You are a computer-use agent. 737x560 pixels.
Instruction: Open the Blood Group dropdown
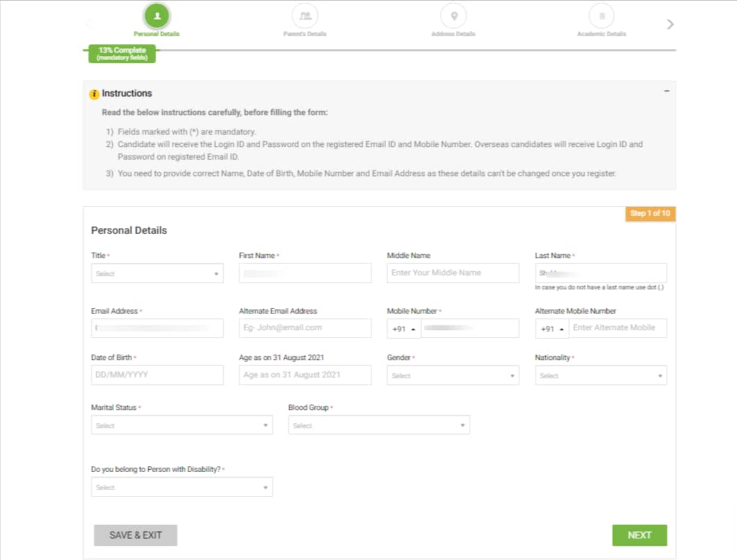[x=378, y=425]
